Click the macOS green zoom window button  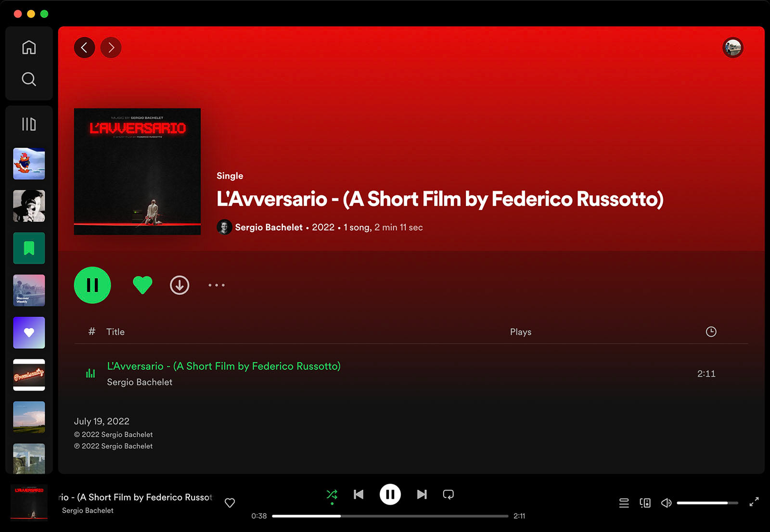click(44, 13)
